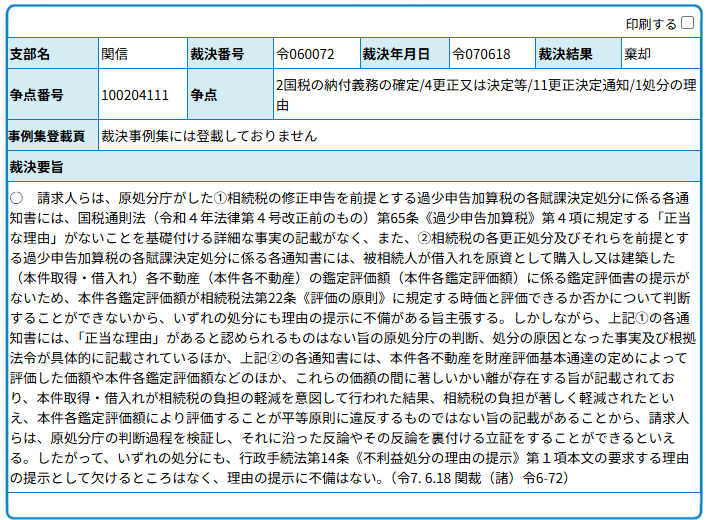Click the ○ bullet starting the summary

[16, 195]
